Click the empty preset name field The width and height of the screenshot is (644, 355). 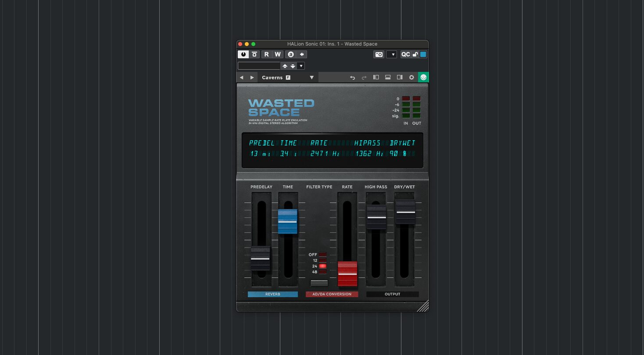point(259,66)
